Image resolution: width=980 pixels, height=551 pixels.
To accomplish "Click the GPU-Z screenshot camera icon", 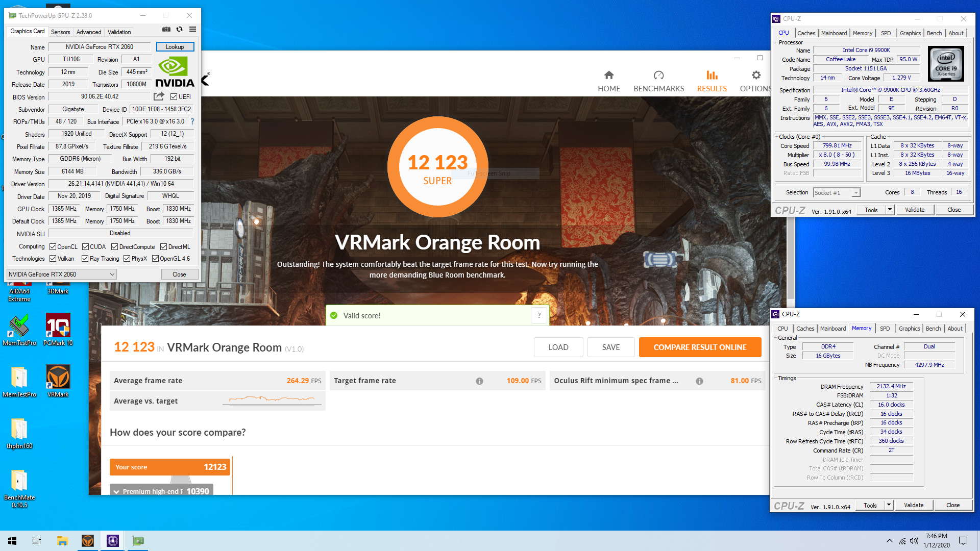I will tap(166, 30).
